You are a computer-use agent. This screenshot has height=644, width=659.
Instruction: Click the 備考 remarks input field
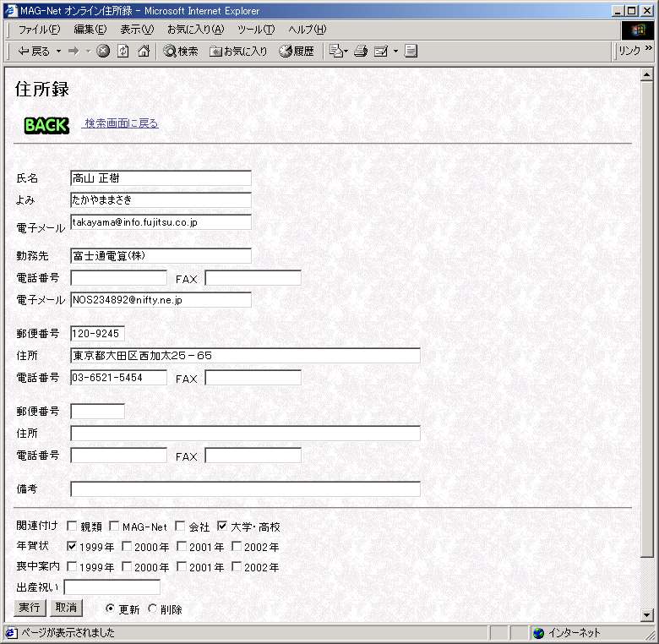coord(245,488)
